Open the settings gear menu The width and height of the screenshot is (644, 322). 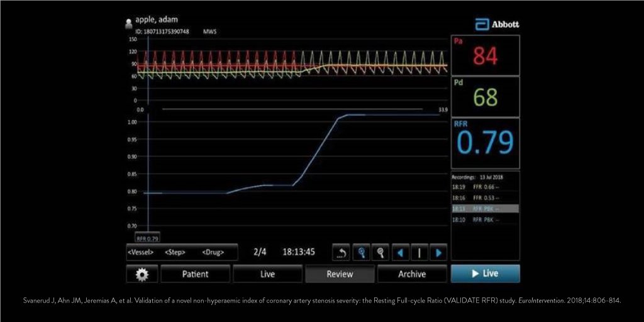[x=142, y=274]
